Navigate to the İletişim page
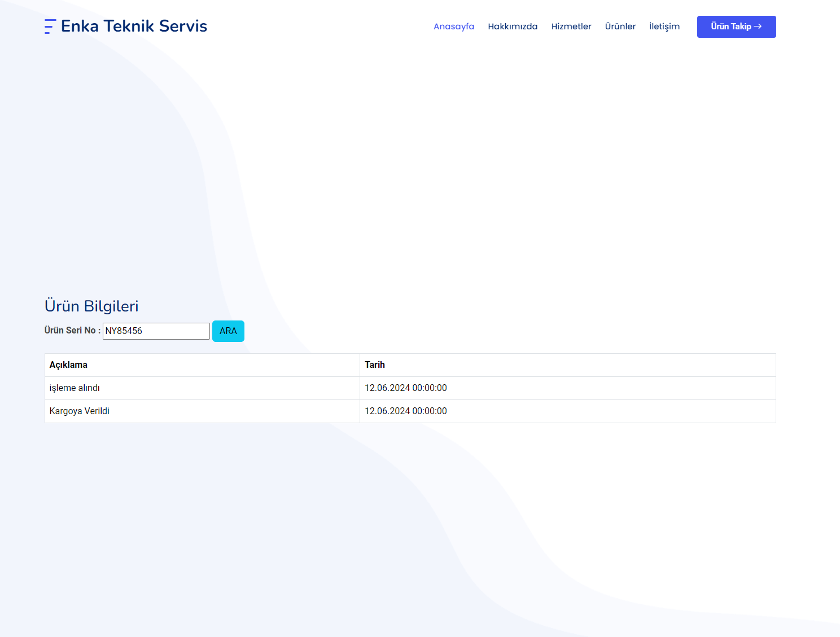Screen dimensions: 840x637 point(664,27)
